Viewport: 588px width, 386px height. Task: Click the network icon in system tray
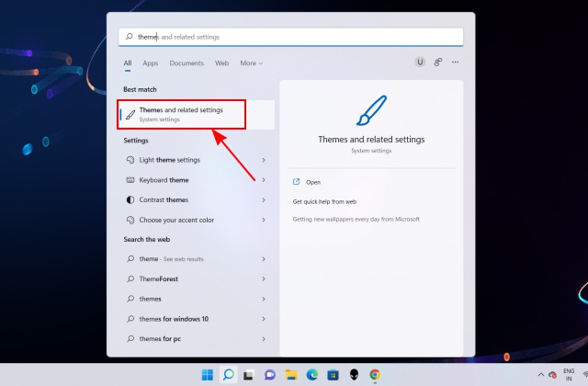[x=585, y=374]
